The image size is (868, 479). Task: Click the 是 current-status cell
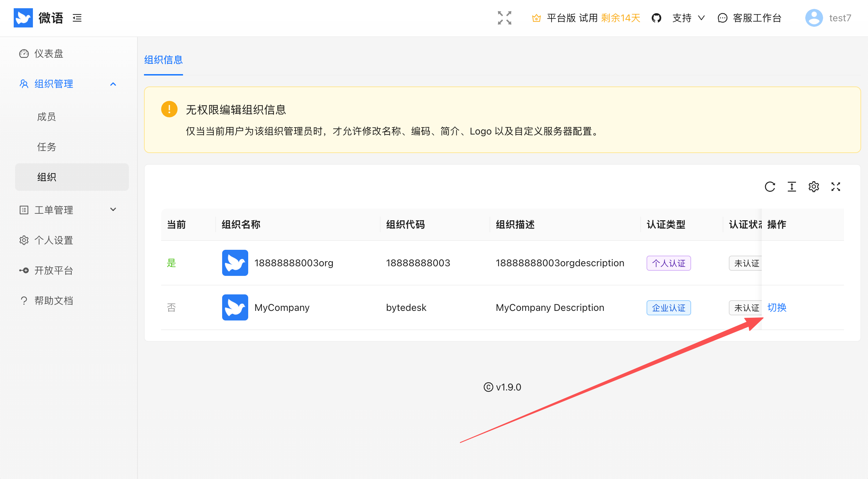pos(171,263)
